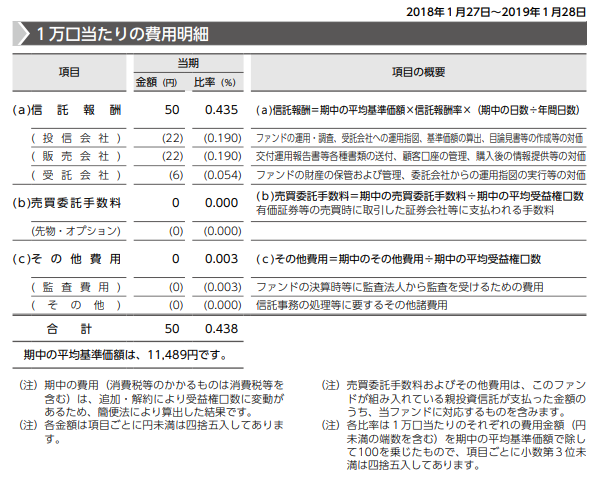This screenshot has height=481, width=597.
Task: Click the 当期 column header
Action: click(188, 63)
